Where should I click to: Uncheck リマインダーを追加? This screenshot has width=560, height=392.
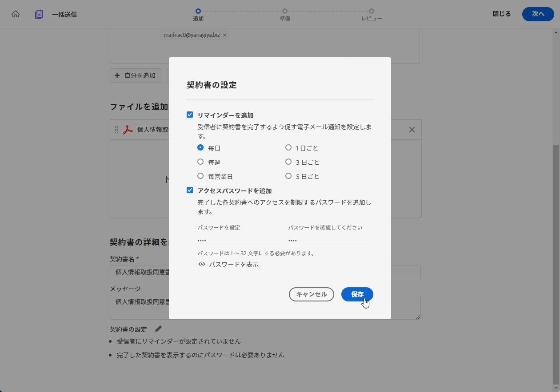click(x=189, y=114)
